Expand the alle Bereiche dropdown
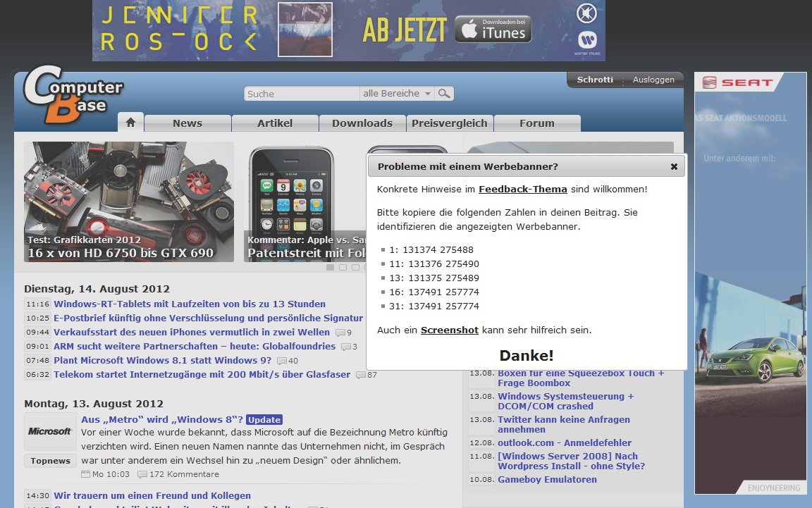 click(397, 93)
